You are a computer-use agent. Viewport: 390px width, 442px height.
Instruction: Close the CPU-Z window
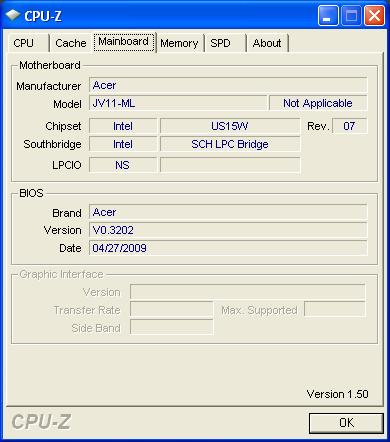click(374, 15)
